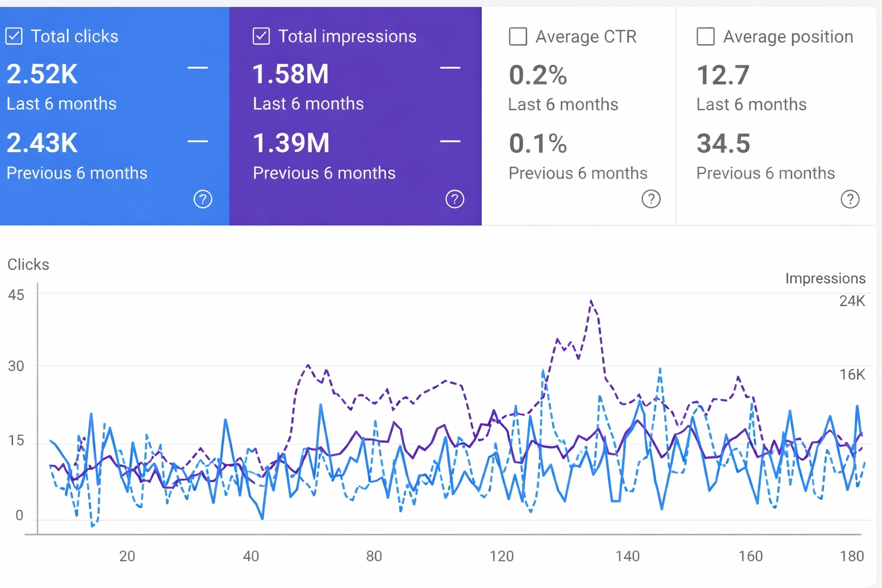
Task: Click line legend dash beside 2.43K
Action: click(198, 141)
